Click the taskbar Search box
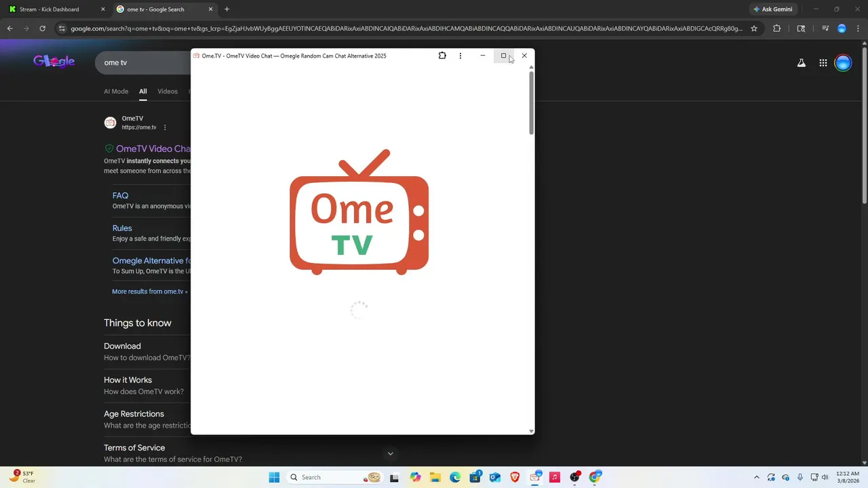868x488 pixels. point(334,477)
